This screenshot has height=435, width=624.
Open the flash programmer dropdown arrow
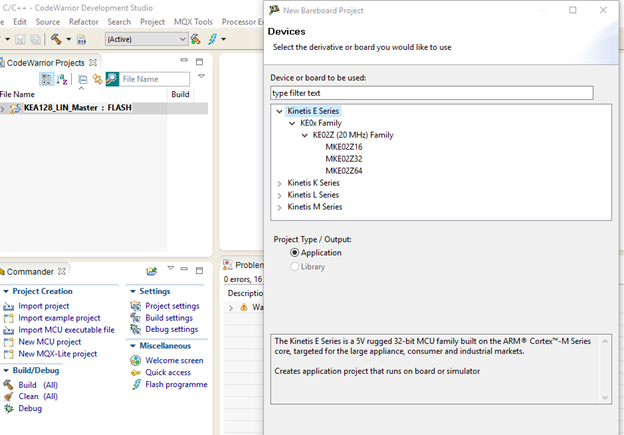coord(224,39)
